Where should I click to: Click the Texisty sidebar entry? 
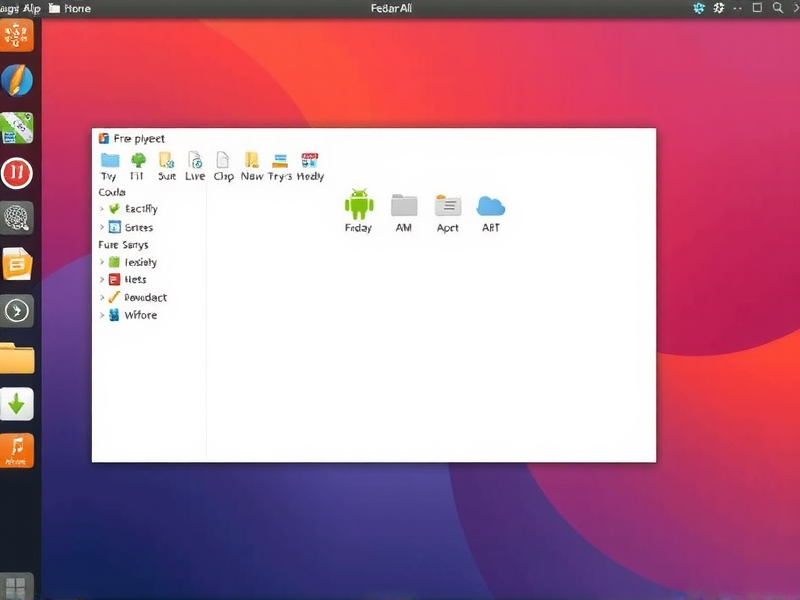coord(137,261)
